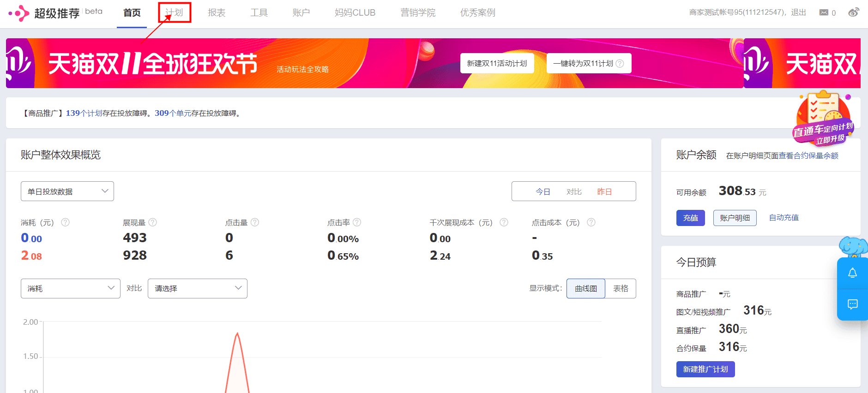This screenshot has width=868, height=393.
Task: Select 今日 in date compare toggle
Action: [x=543, y=192]
